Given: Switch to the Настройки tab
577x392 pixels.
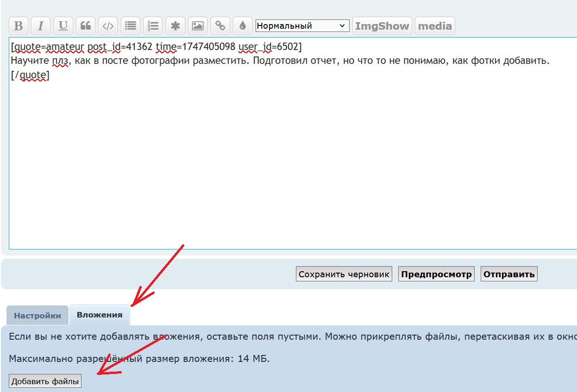Looking at the screenshot, I should tap(38, 316).
